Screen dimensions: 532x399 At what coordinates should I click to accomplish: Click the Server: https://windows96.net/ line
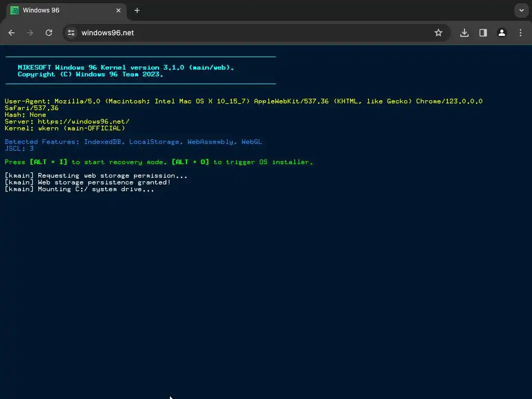tap(67, 122)
